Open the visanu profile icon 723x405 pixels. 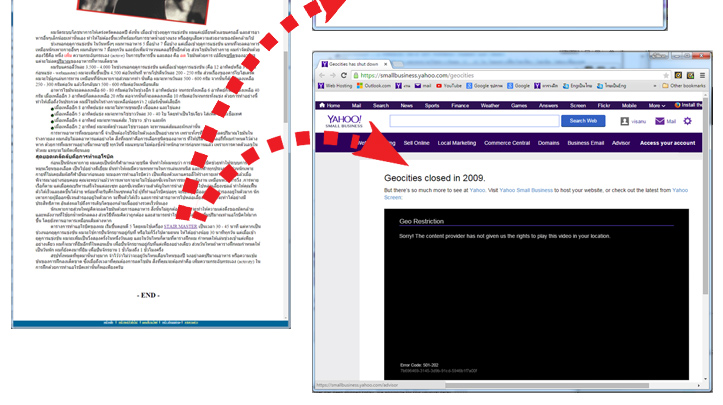pos(625,121)
